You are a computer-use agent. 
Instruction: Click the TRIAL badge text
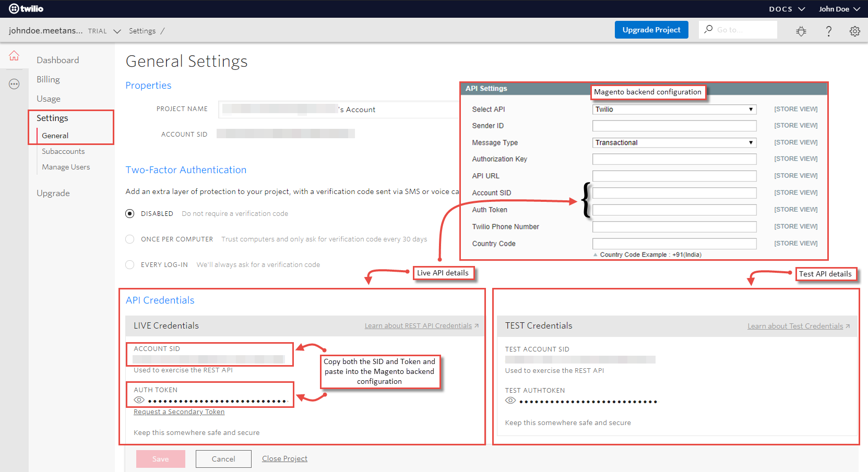(x=97, y=31)
